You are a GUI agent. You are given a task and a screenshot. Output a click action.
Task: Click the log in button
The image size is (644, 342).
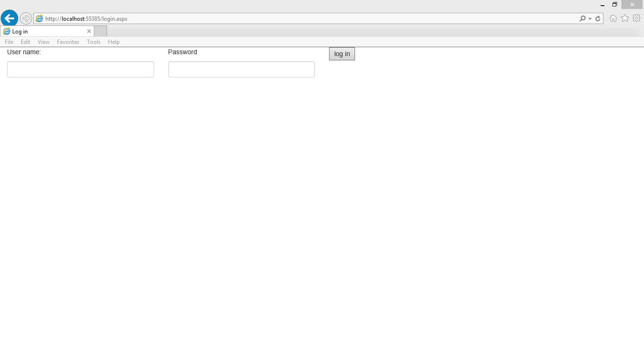point(342,54)
